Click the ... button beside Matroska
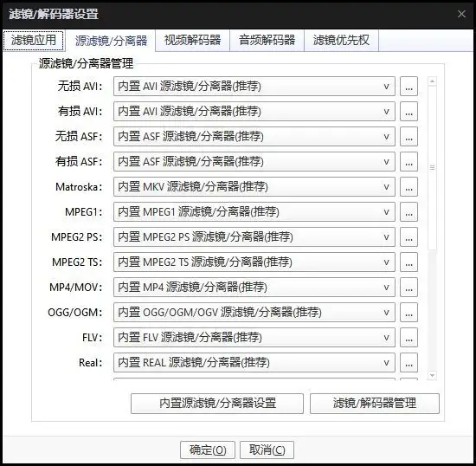This screenshot has height=466, width=476. tap(408, 187)
